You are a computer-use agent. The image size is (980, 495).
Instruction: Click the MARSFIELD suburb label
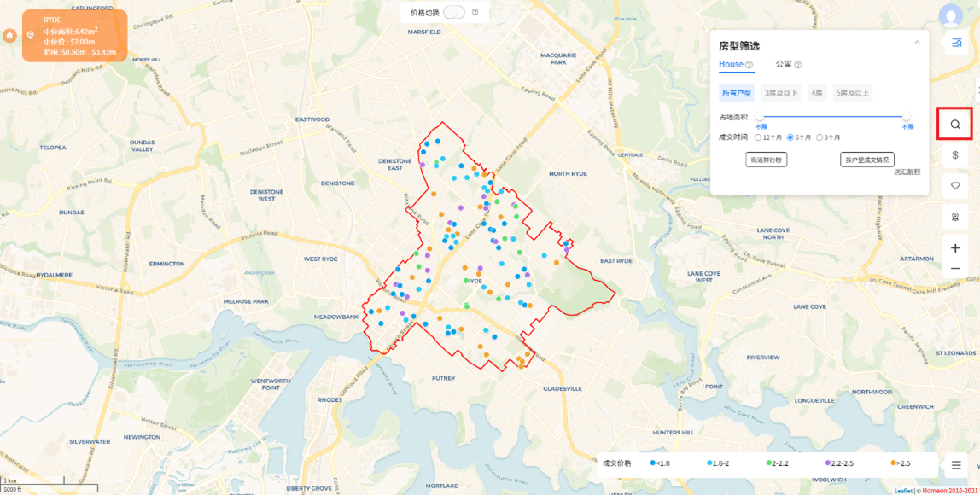424,32
